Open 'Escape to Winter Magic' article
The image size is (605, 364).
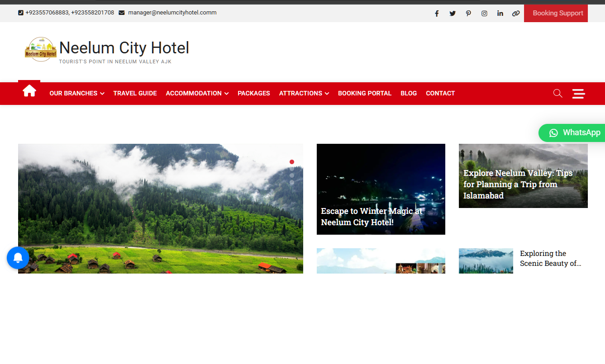372,217
